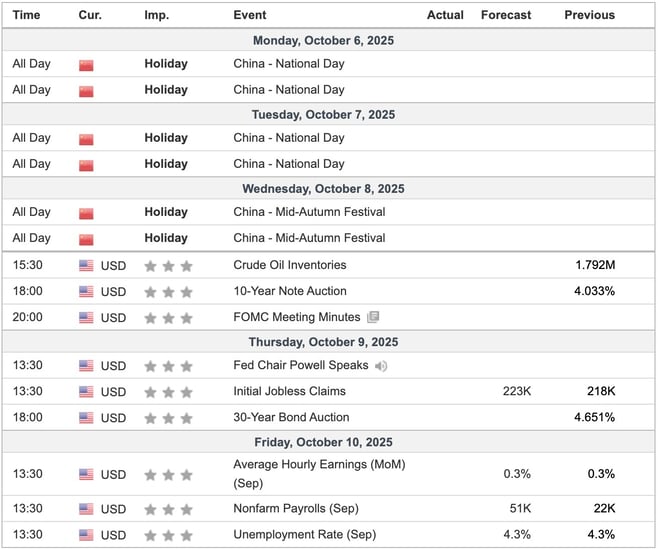Image resolution: width=658 pixels, height=551 pixels.
Task: Select the Previous column header
Action: tap(589, 15)
